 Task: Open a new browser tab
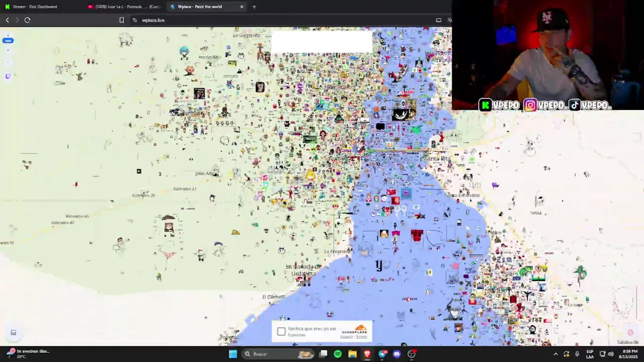point(254,7)
